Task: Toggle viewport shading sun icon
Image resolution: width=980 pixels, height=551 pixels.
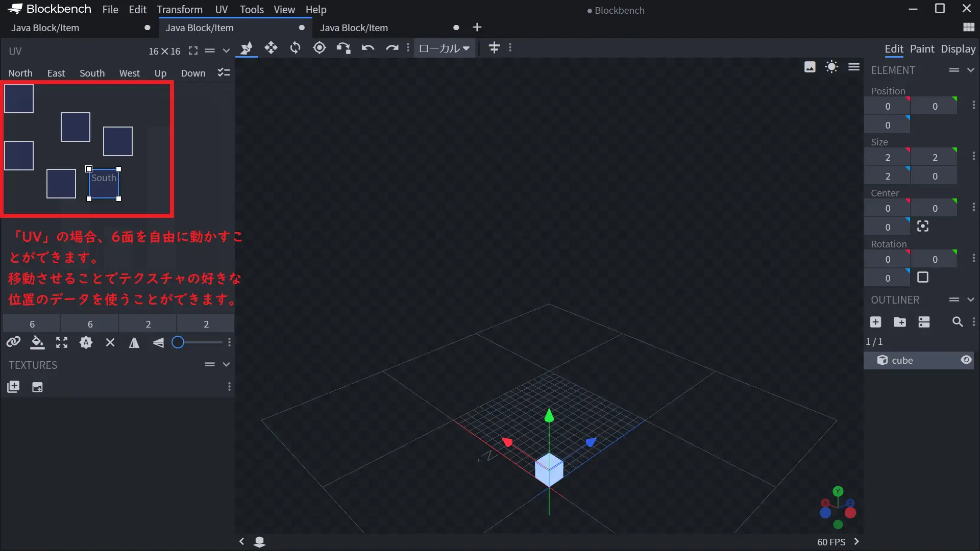Action: pos(831,67)
